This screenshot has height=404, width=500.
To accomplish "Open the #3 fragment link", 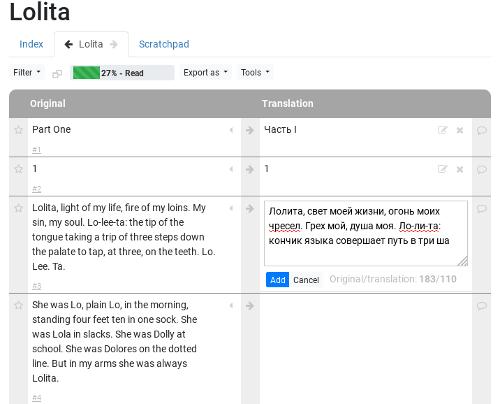I will point(37,286).
